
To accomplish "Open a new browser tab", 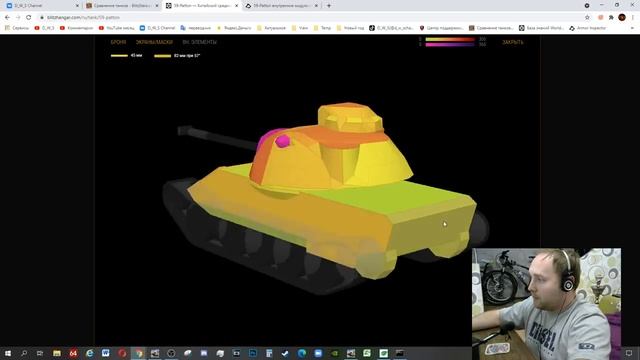I will [x=329, y=6].
